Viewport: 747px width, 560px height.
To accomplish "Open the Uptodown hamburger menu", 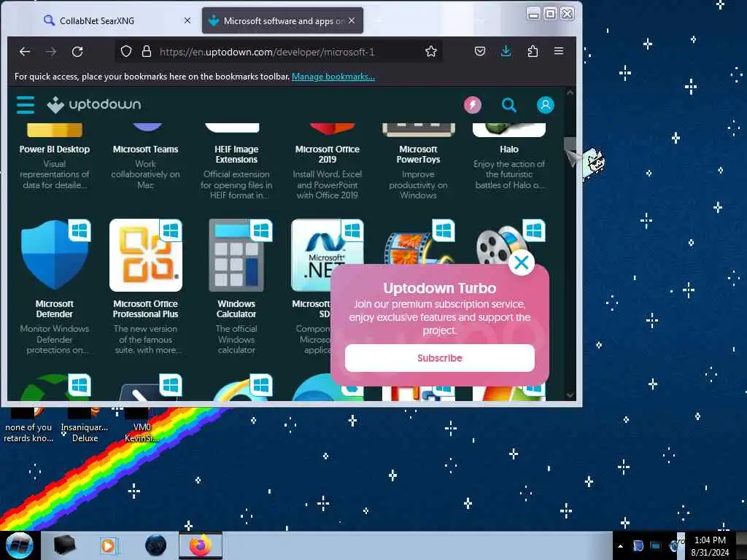I will [26, 105].
